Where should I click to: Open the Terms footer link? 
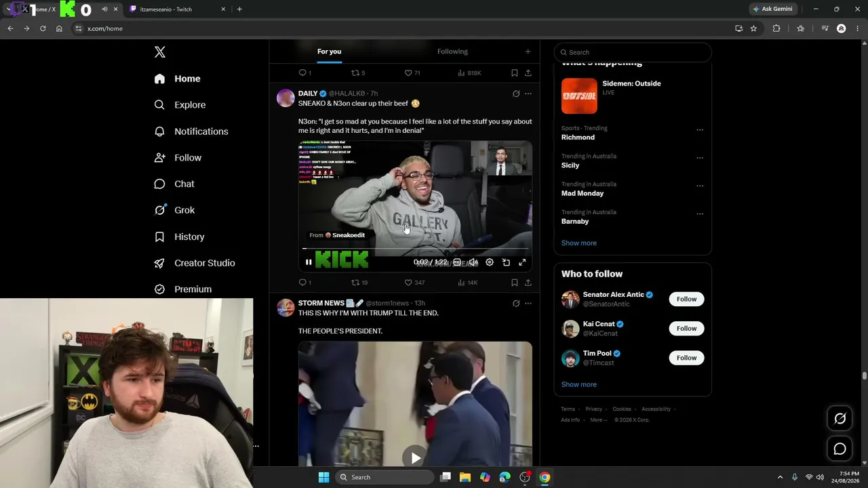point(568,409)
